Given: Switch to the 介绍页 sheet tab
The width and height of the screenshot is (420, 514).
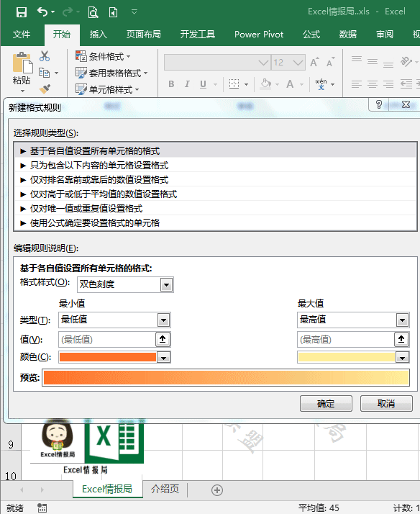Looking at the screenshot, I should 165,489.
